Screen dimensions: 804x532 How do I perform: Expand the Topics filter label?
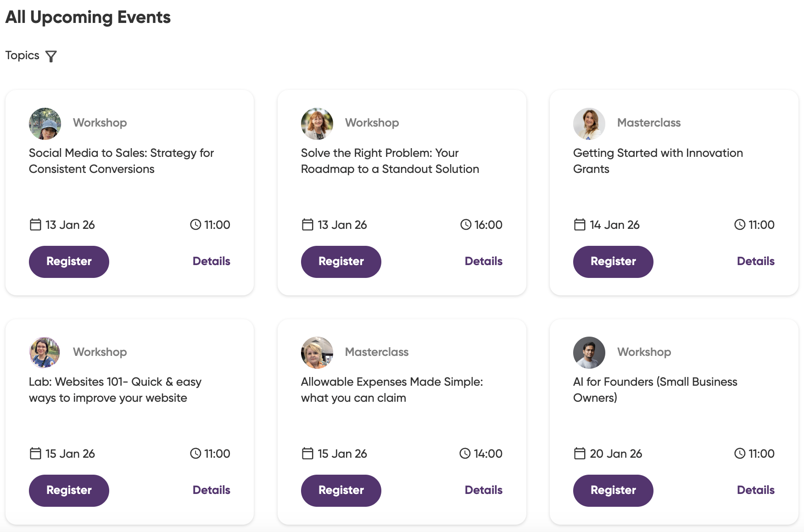pos(22,55)
